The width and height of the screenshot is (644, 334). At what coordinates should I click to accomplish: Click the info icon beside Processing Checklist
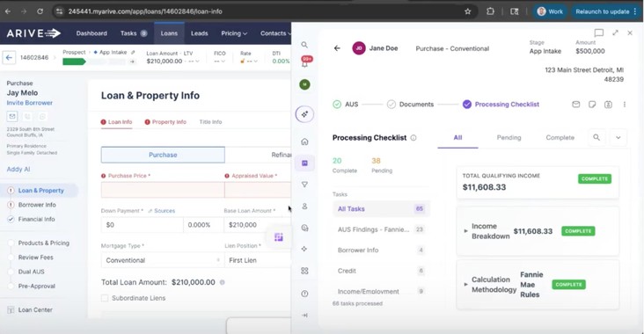(413, 138)
